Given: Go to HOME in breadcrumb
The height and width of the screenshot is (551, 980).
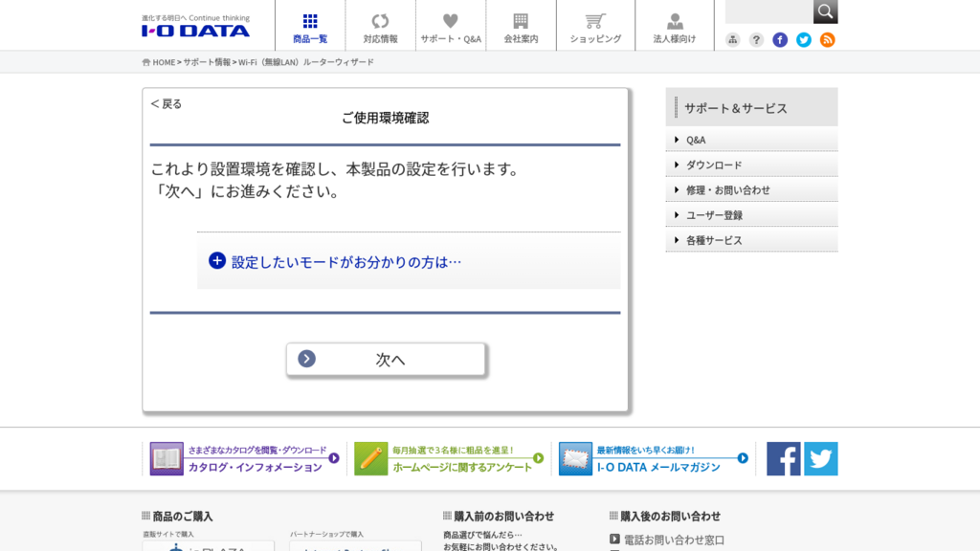Looking at the screenshot, I should point(164,62).
